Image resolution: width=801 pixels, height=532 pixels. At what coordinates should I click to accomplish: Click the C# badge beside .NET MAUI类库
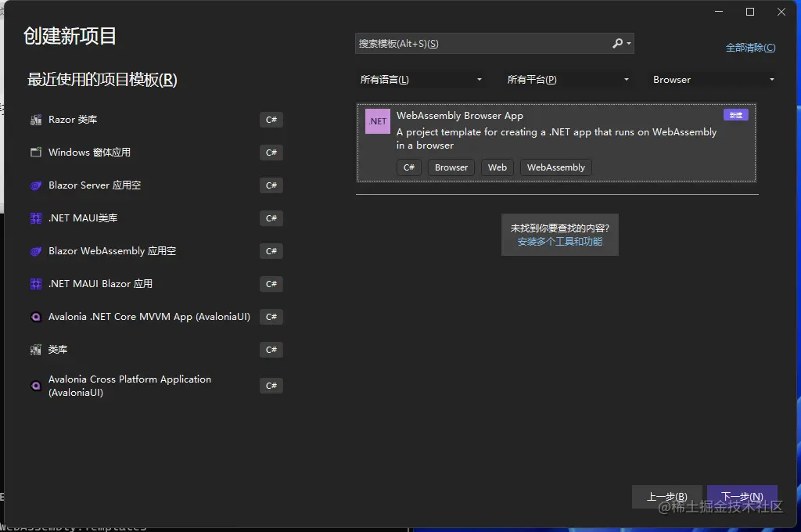(x=271, y=218)
